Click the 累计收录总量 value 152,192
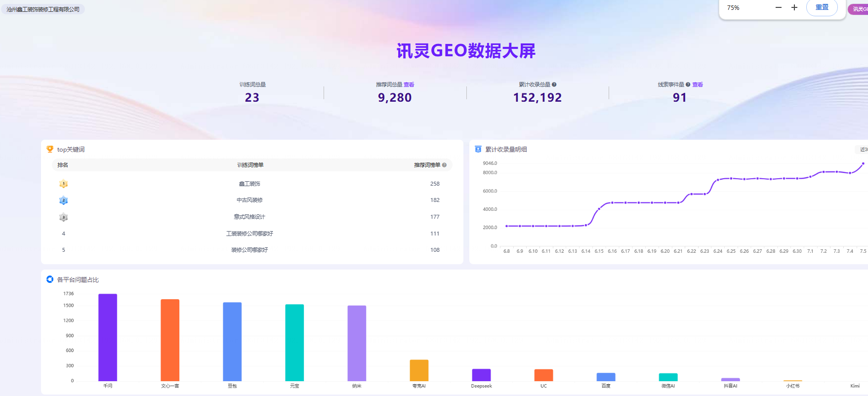Image resolution: width=868 pixels, height=396 pixels. coord(537,98)
